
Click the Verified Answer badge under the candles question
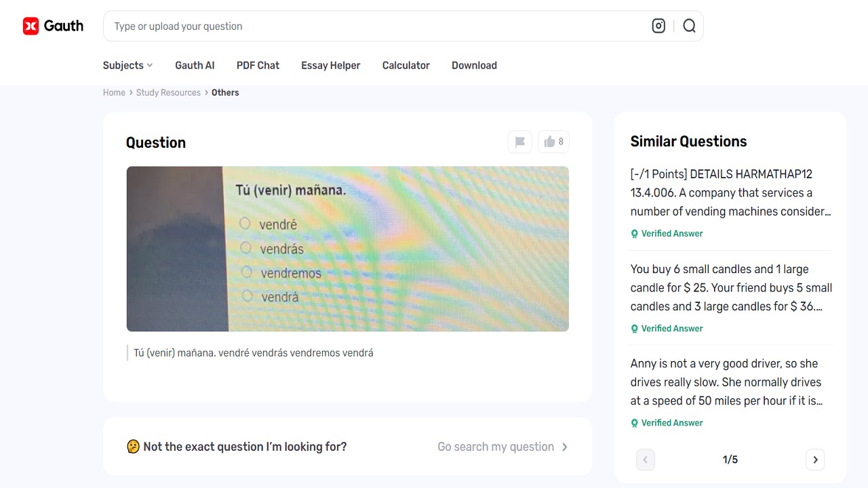tap(667, 328)
